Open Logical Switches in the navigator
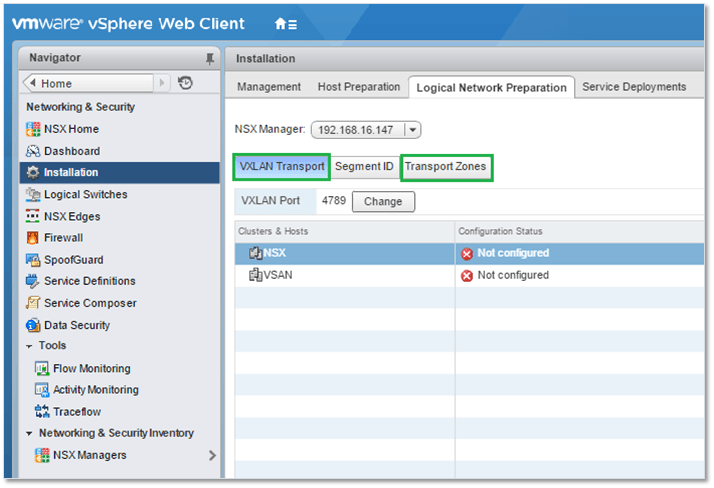The image size is (714, 488). [x=86, y=194]
